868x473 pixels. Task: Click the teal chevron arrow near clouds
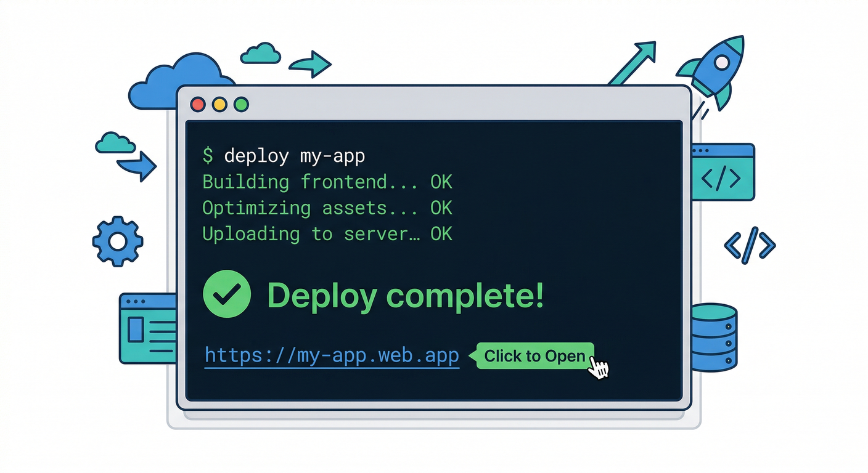pos(310,64)
